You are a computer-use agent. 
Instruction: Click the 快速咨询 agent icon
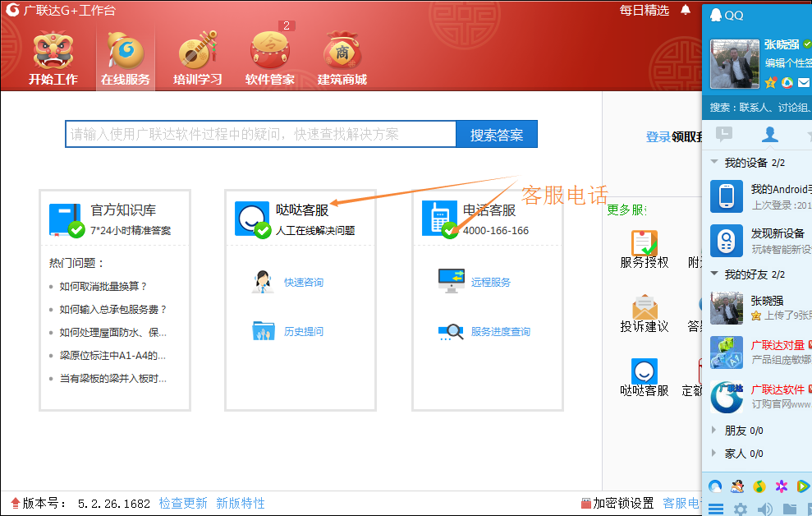[x=263, y=282]
